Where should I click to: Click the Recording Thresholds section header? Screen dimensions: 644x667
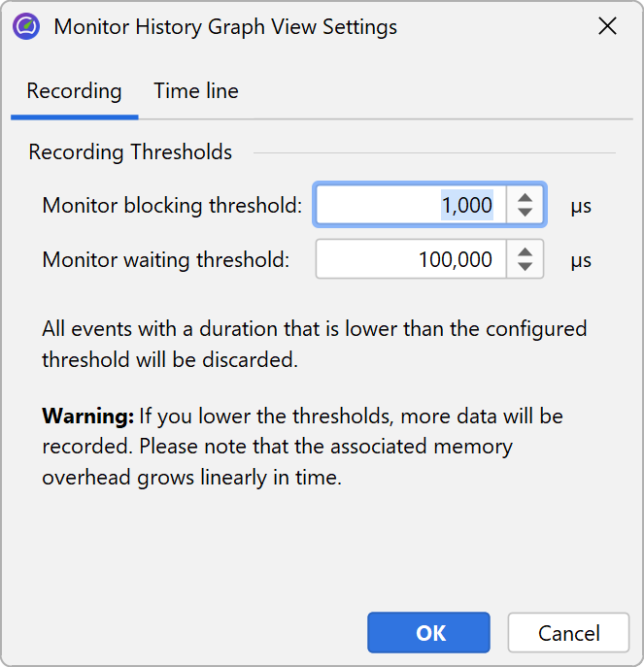pyautogui.click(x=130, y=152)
